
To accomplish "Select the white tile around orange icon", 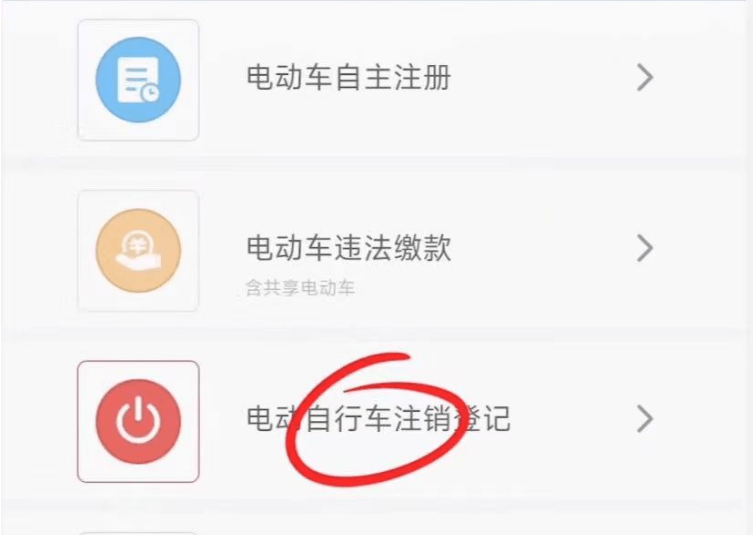I will 138,251.
